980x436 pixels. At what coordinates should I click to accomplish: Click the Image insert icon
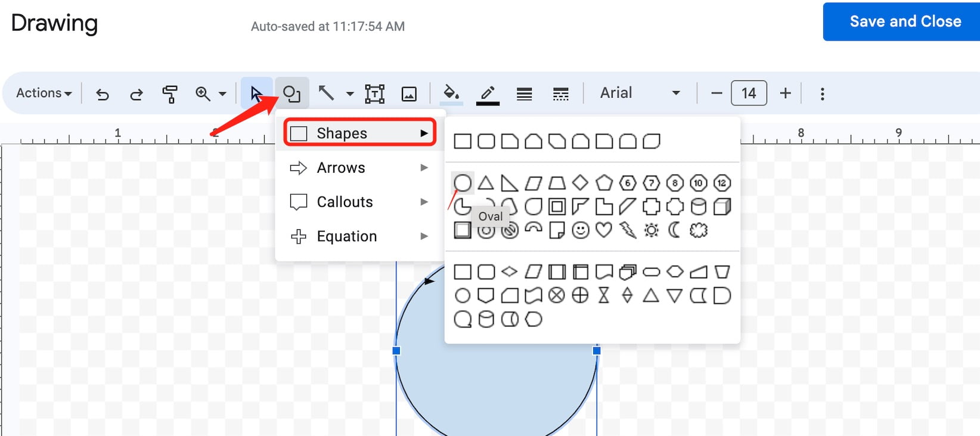coord(409,94)
